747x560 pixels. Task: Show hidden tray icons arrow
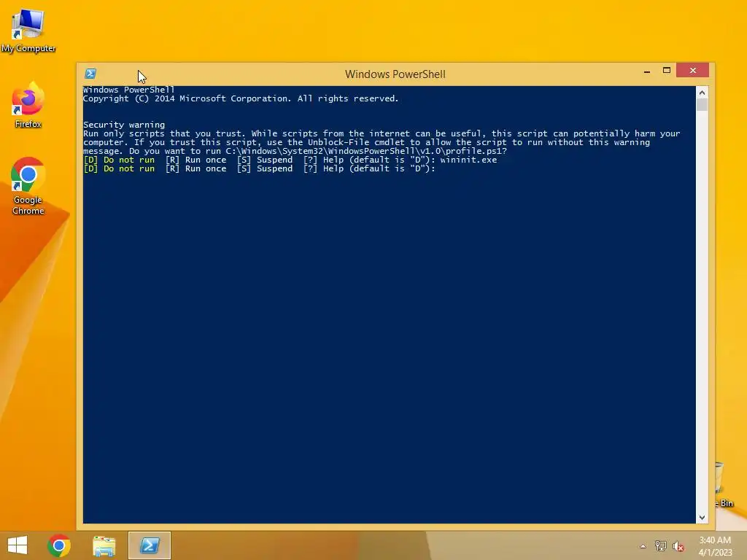(x=643, y=546)
